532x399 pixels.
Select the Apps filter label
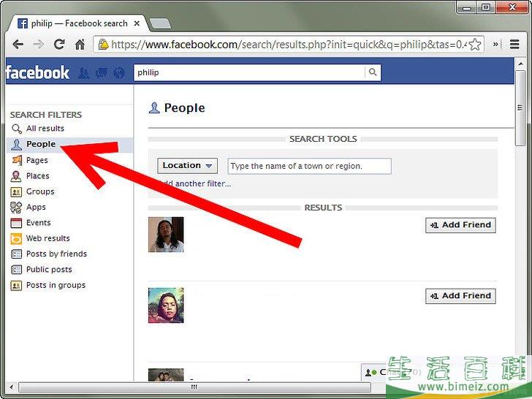pos(36,207)
